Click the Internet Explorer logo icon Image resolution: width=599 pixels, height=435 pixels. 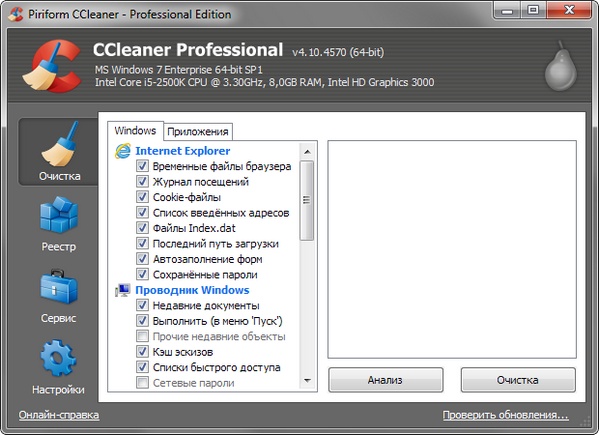(123, 151)
